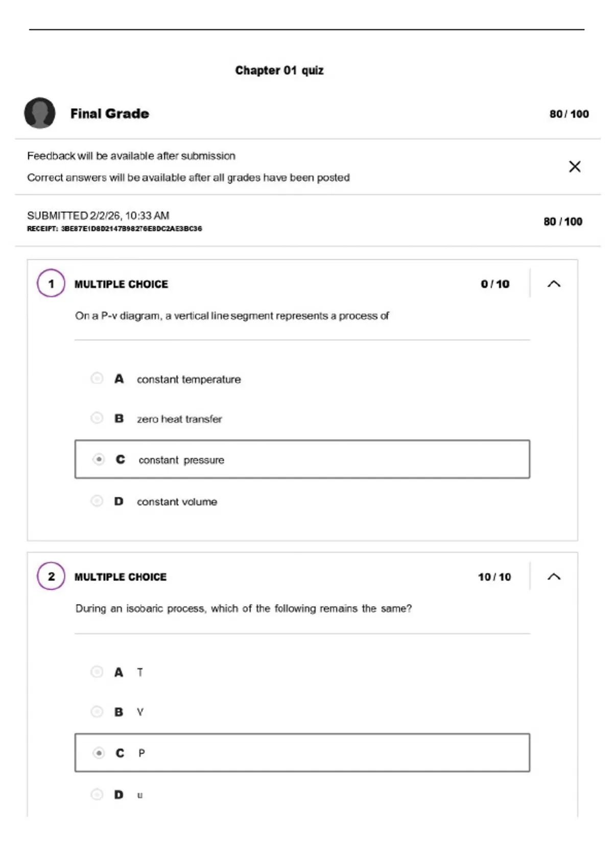Collapse question 2 using its chevron
Viewport: 613px width, 868px height.
(554, 576)
